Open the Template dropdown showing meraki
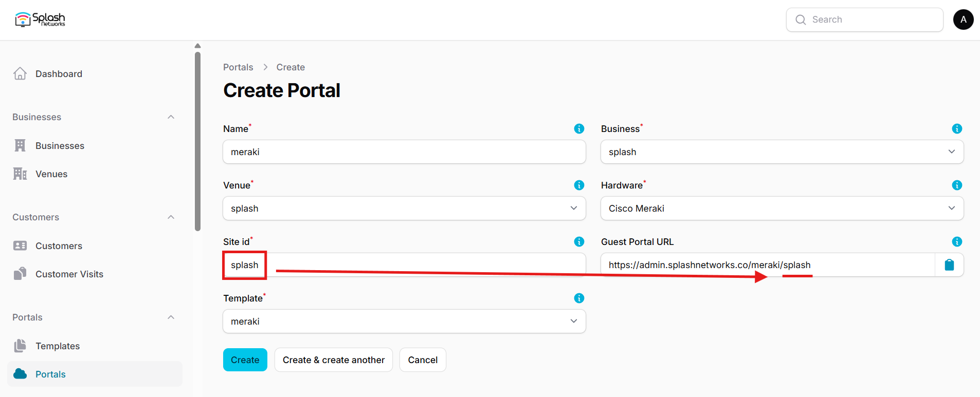This screenshot has width=980, height=397. click(x=404, y=322)
